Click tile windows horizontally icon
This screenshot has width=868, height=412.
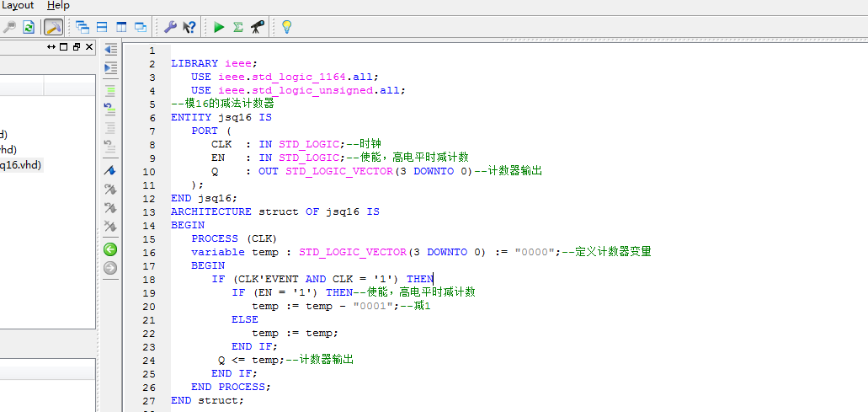(x=102, y=27)
